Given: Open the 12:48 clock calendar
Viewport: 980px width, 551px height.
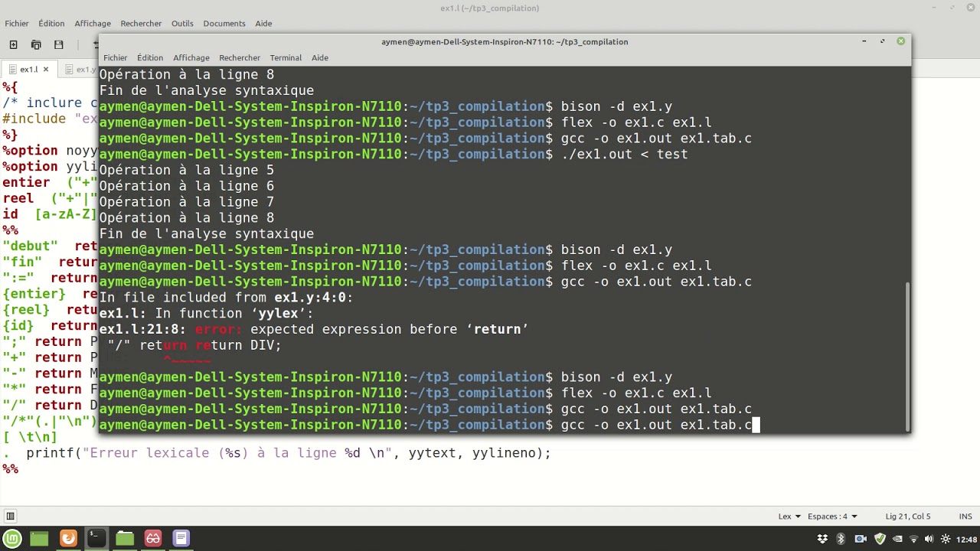Looking at the screenshot, I should pyautogui.click(x=965, y=539).
